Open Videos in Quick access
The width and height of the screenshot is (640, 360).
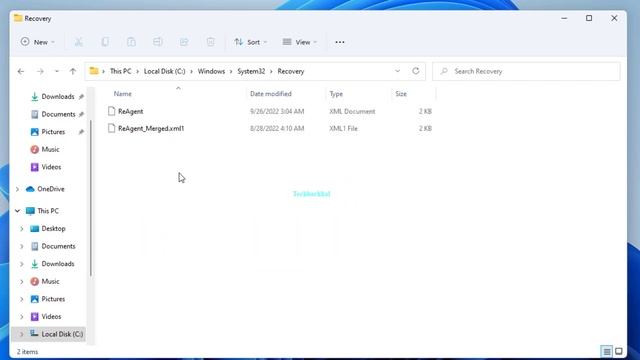pos(51,167)
